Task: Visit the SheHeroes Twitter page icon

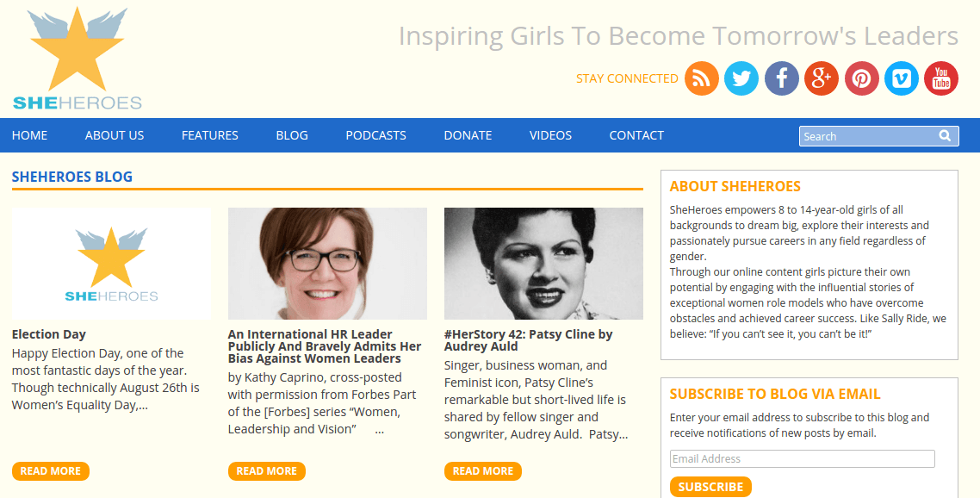Action: [741, 78]
